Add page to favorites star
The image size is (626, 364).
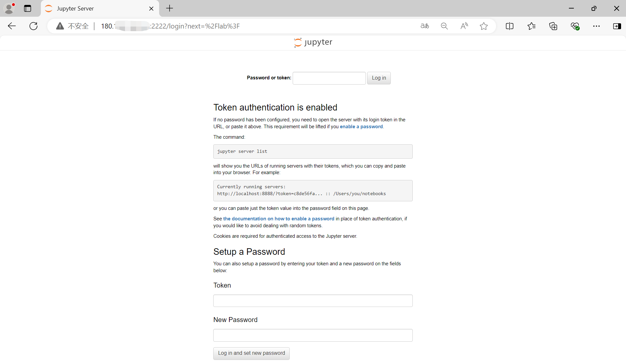pos(484,26)
